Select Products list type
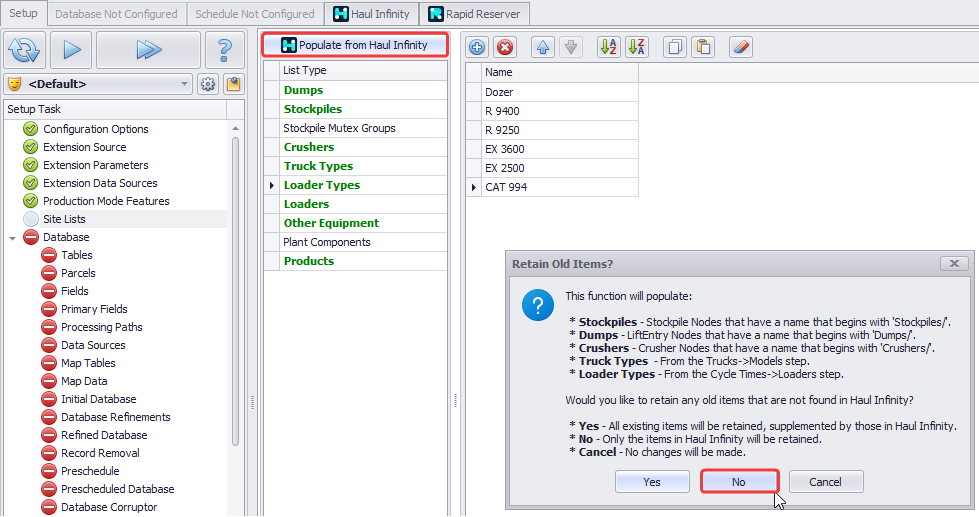Screen dimensions: 979x517 tap(363, 261)
